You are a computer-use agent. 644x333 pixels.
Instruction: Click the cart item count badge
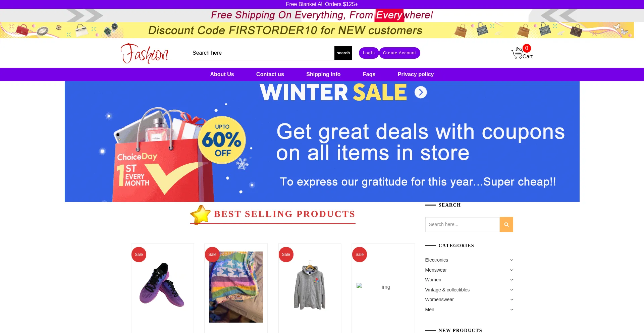(527, 48)
